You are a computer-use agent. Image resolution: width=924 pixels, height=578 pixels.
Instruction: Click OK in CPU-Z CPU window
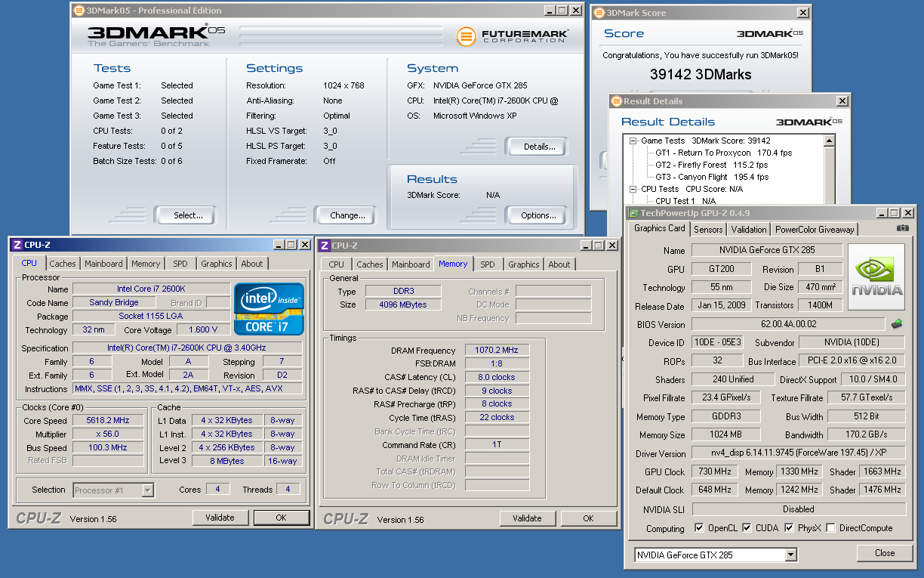[x=281, y=518]
